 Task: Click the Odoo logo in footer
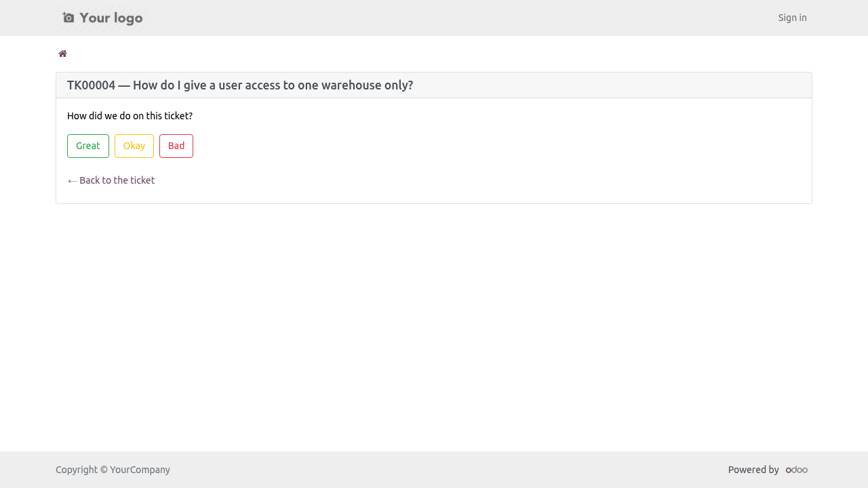(x=797, y=470)
